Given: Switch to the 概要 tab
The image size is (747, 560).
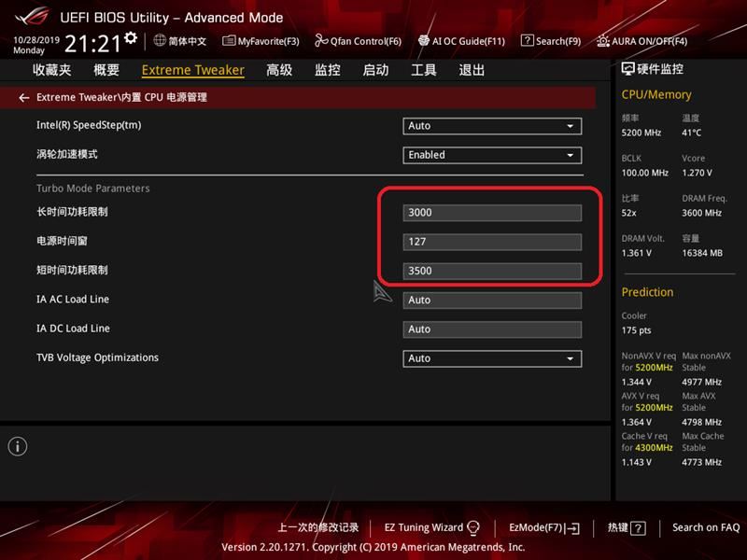Looking at the screenshot, I should pyautogui.click(x=106, y=70).
